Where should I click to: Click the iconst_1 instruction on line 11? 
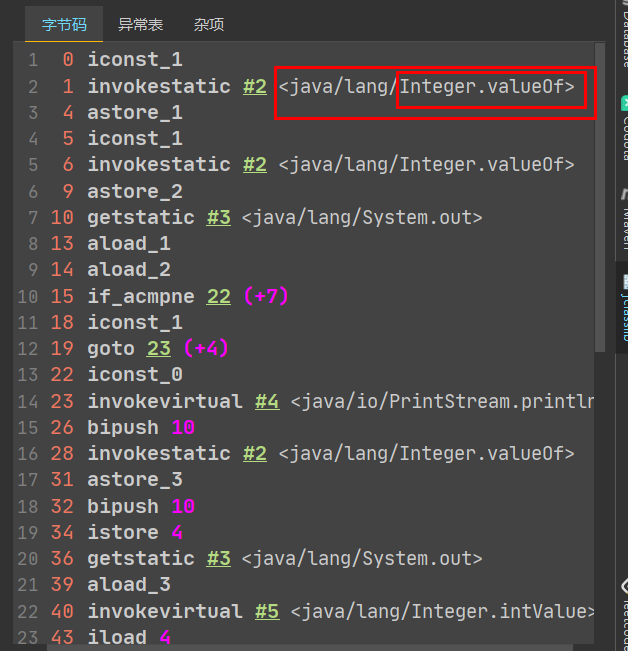point(135,323)
